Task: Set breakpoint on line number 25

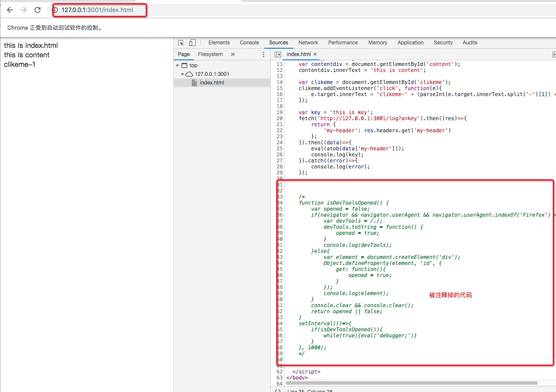Action: tap(280, 149)
